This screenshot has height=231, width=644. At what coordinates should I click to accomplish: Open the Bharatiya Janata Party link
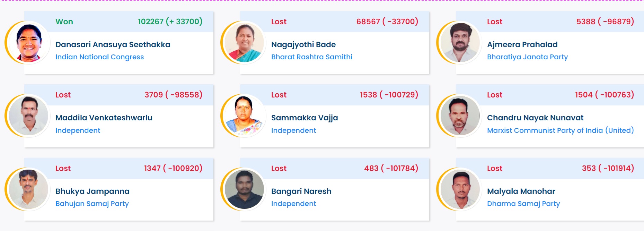point(527,57)
